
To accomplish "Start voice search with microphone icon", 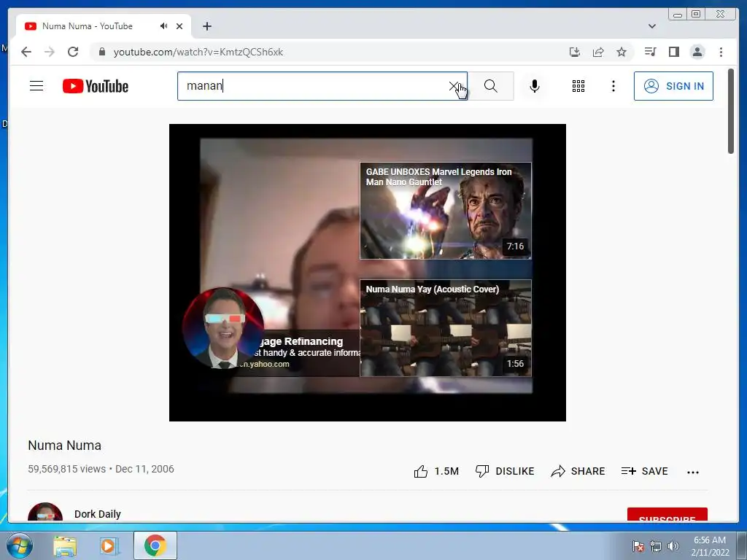I will click(x=535, y=86).
